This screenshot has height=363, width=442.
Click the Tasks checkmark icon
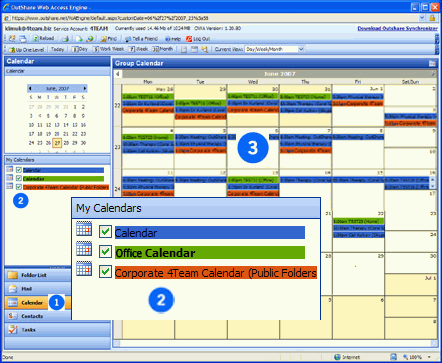tap(13, 329)
